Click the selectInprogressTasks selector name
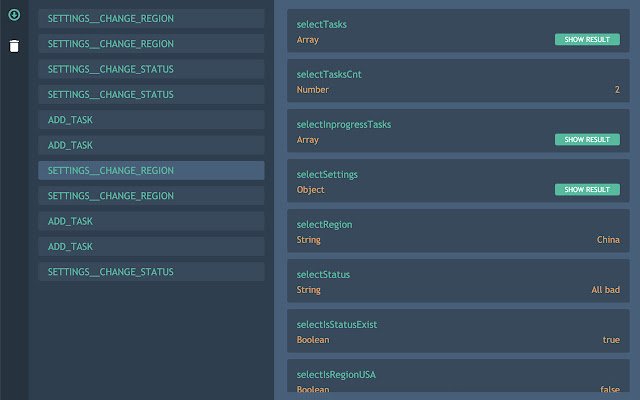The width and height of the screenshot is (640, 400). [x=344, y=124]
